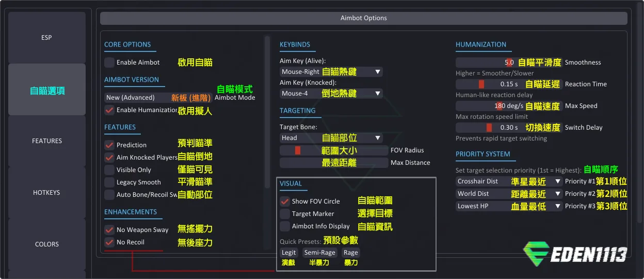
Task: Check the Visible Only option
Action: coord(109,170)
